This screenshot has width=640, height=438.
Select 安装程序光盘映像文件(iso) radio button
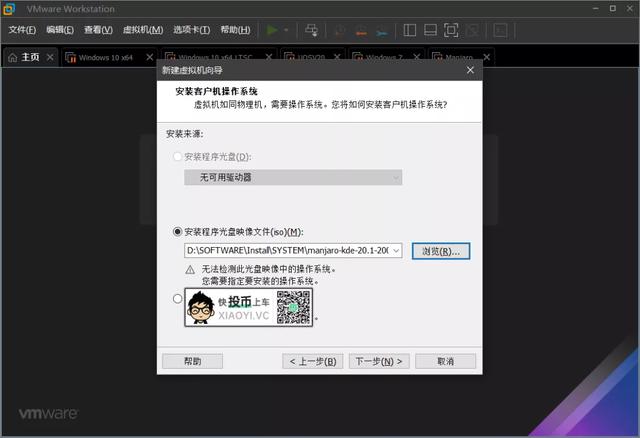pyautogui.click(x=177, y=231)
